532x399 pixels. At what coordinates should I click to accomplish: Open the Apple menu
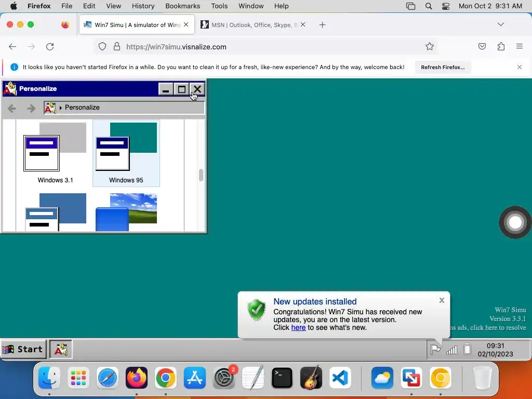pyautogui.click(x=14, y=6)
